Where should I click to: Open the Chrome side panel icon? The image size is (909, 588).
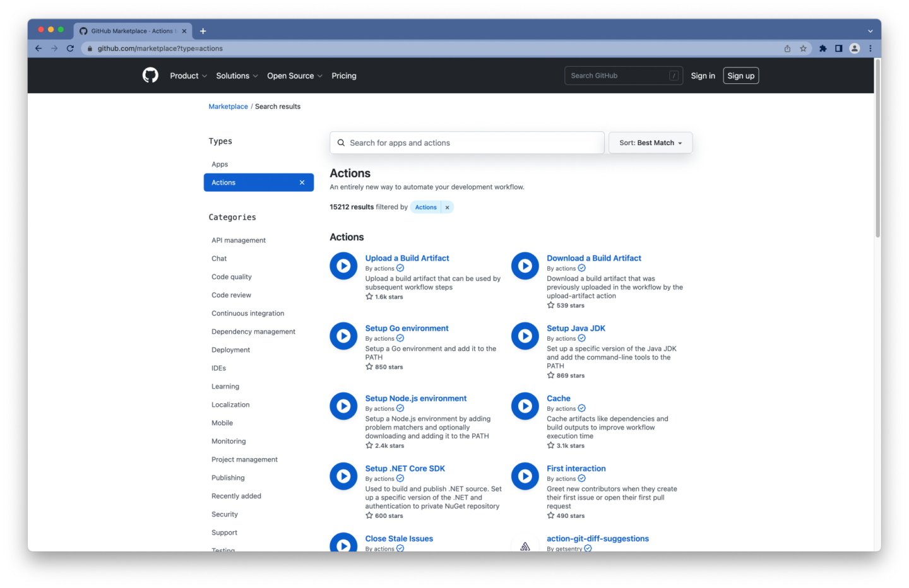pyautogui.click(x=839, y=49)
